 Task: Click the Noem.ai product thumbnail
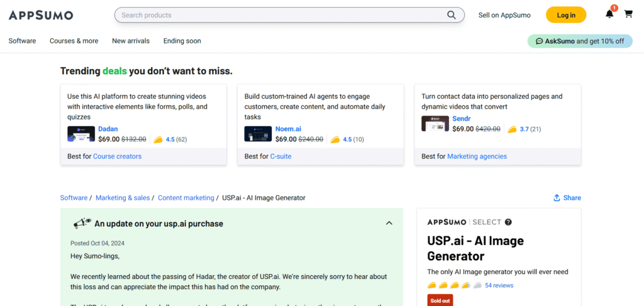pos(258,134)
